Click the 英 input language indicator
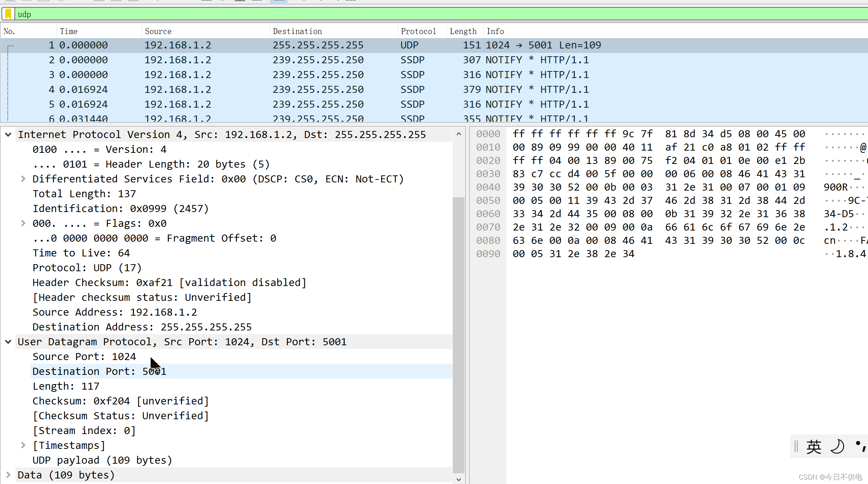 point(814,447)
